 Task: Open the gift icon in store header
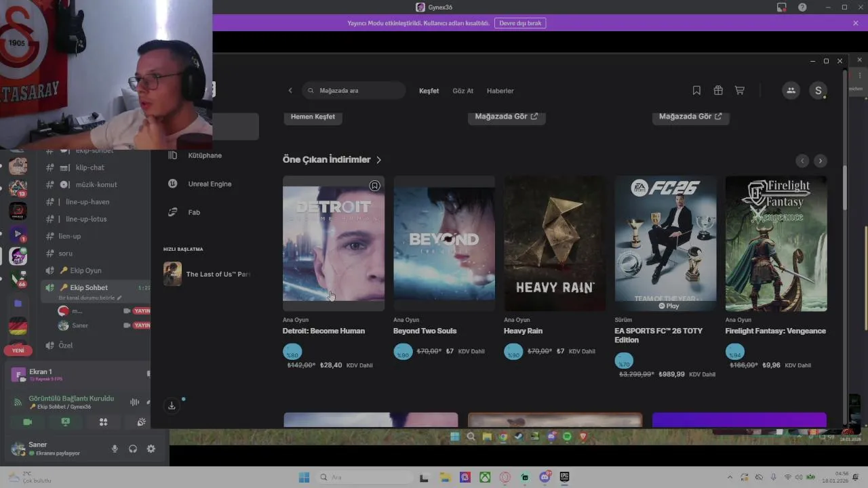(x=718, y=90)
